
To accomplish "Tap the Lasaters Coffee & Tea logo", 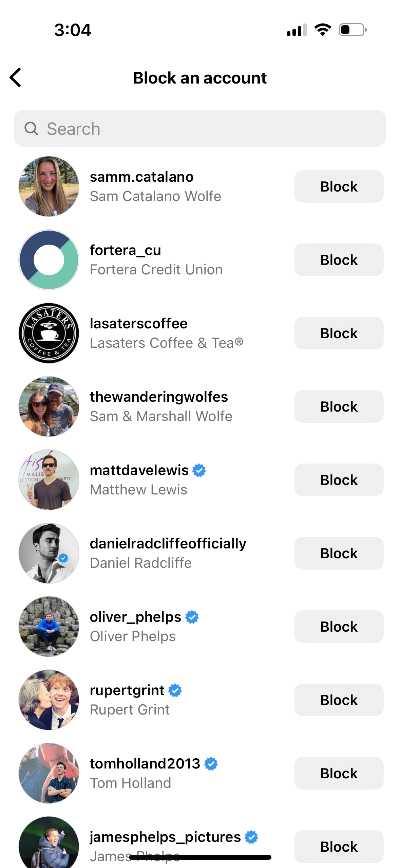I will click(x=49, y=333).
